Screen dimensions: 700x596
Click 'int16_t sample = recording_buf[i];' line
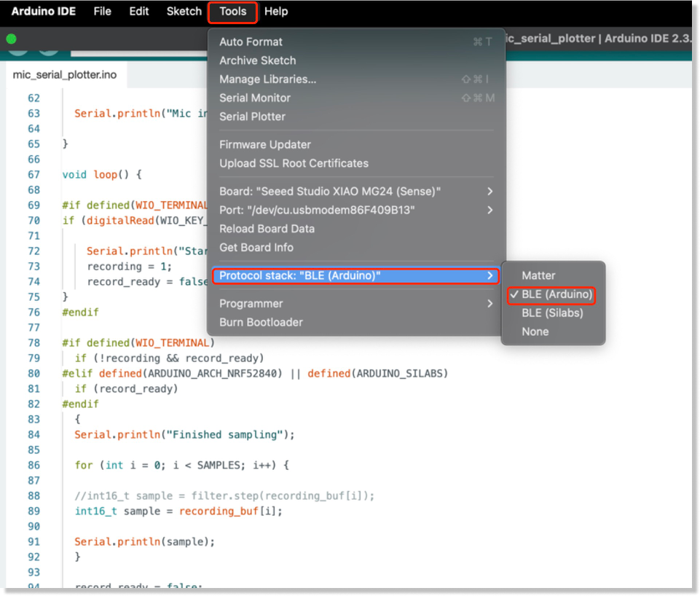(x=178, y=511)
